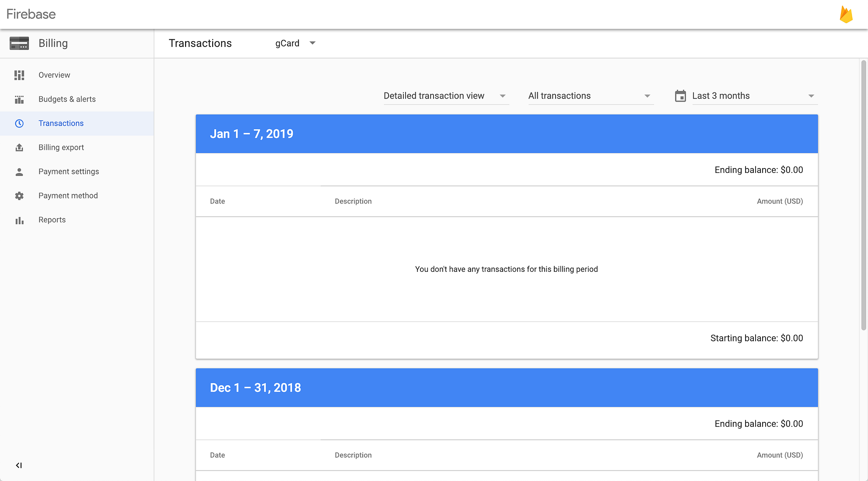Open the calendar icon beside date range

(680, 96)
